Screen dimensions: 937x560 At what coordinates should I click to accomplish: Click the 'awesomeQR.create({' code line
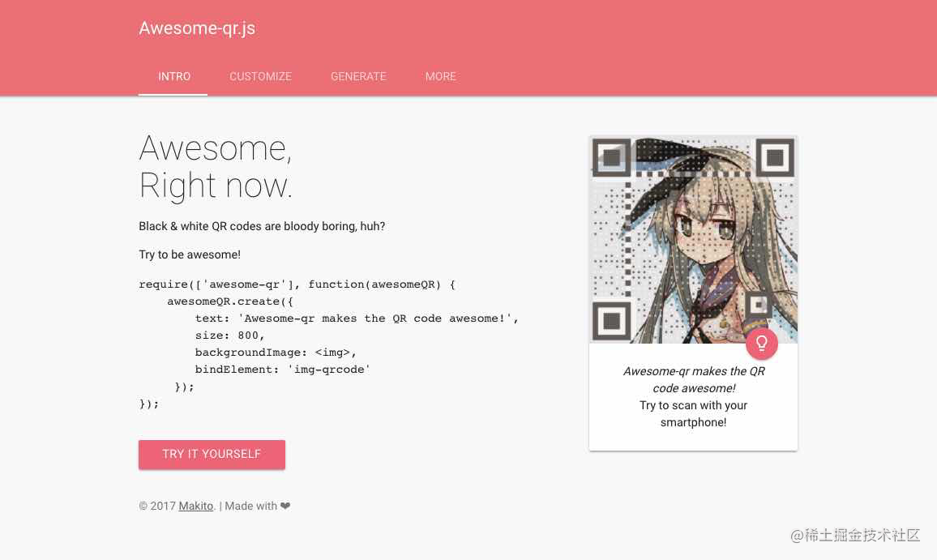click(x=230, y=301)
